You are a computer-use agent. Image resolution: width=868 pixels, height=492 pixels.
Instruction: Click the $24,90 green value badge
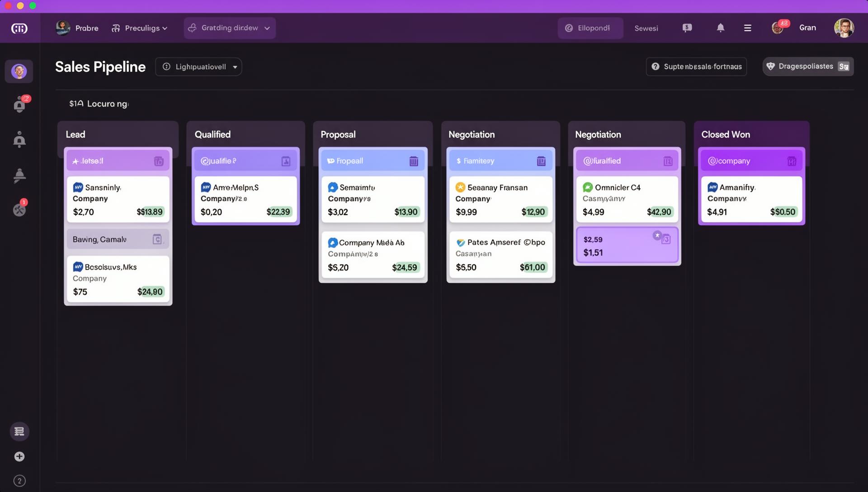point(150,292)
